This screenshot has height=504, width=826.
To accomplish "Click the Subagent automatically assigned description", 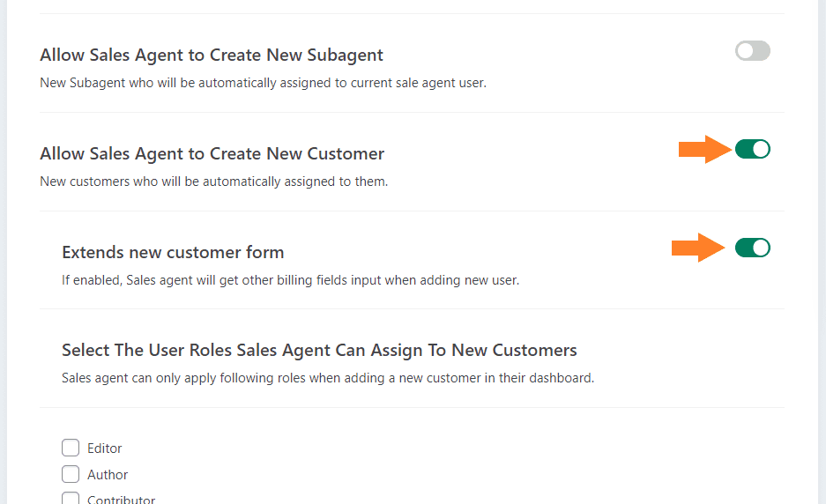I will (x=263, y=83).
